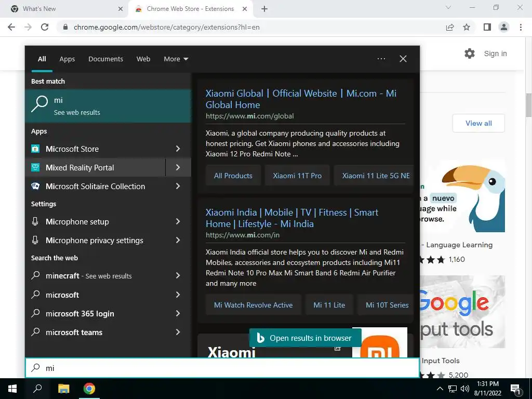Image resolution: width=532 pixels, height=399 pixels.
Task: Click Mi 10T Series quick link
Action: (x=386, y=304)
